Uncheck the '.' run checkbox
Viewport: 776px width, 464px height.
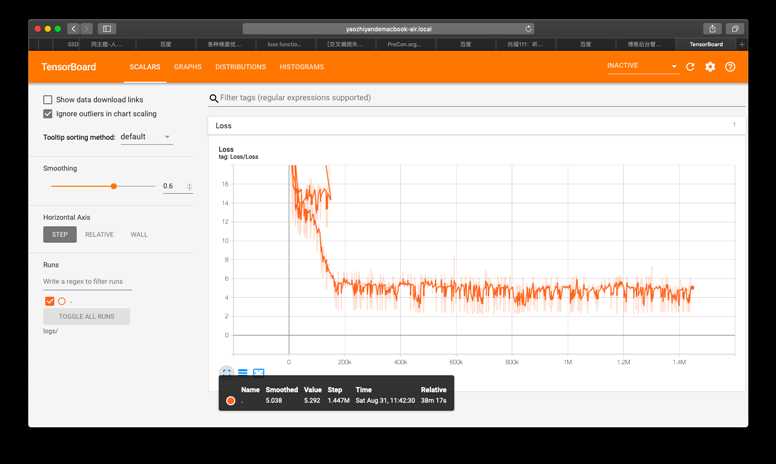click(x=49, y=301)
